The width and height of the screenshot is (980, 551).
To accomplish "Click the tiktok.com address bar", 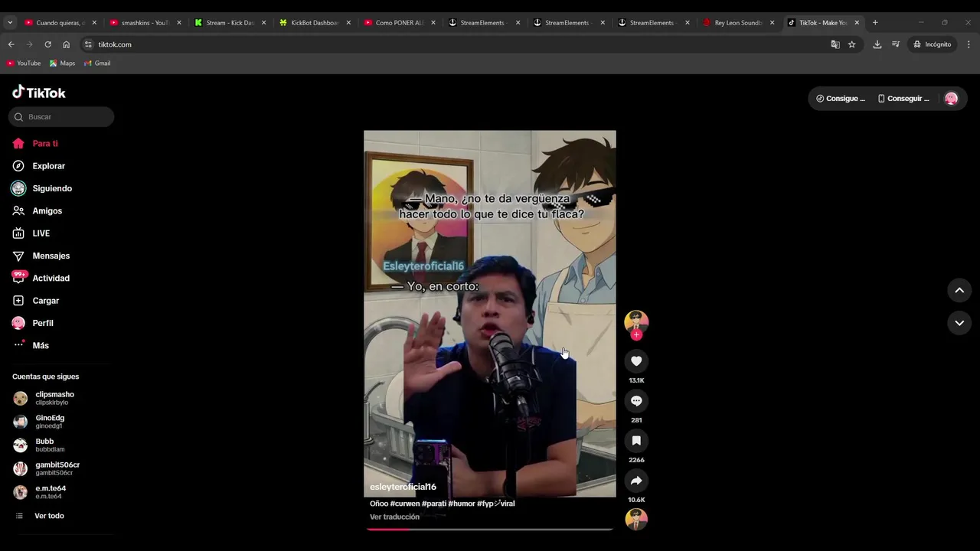I will [x=452, y=44].
